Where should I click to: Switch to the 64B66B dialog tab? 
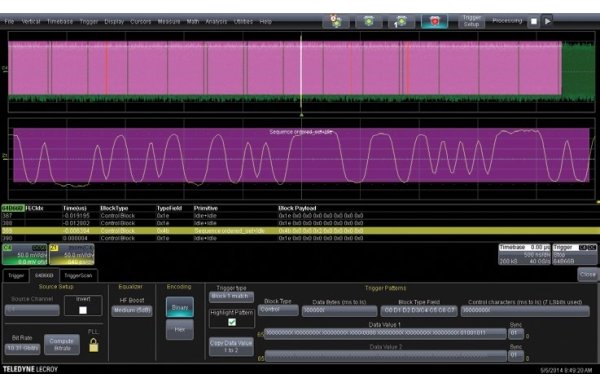pos(44,276)
